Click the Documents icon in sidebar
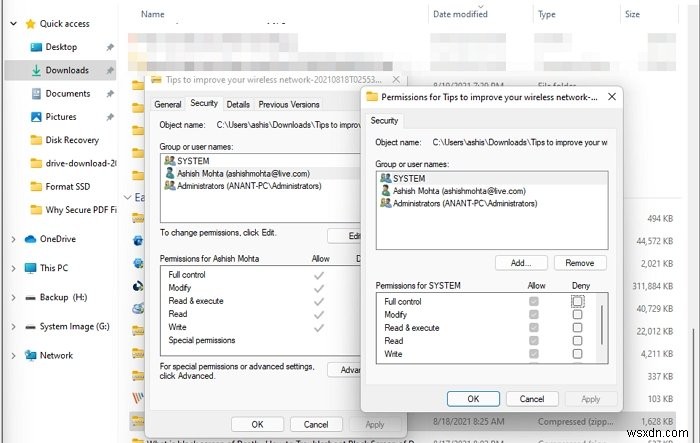This screenshot has width=700, height=443. [36, 93]
